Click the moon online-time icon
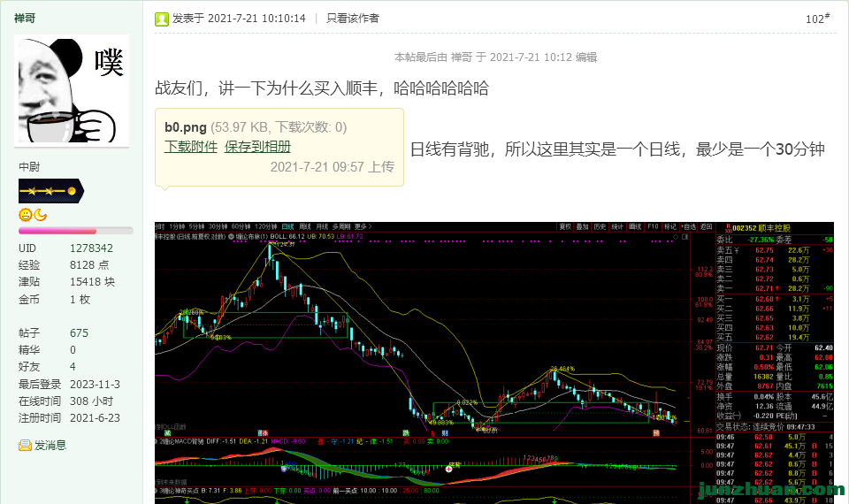849x504 pixels. point(41,215)
